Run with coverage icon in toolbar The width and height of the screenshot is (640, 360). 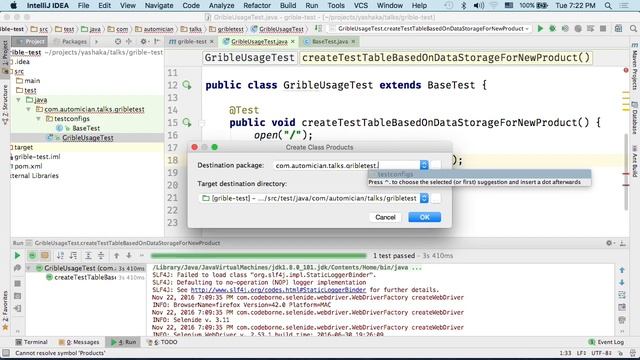565,29
